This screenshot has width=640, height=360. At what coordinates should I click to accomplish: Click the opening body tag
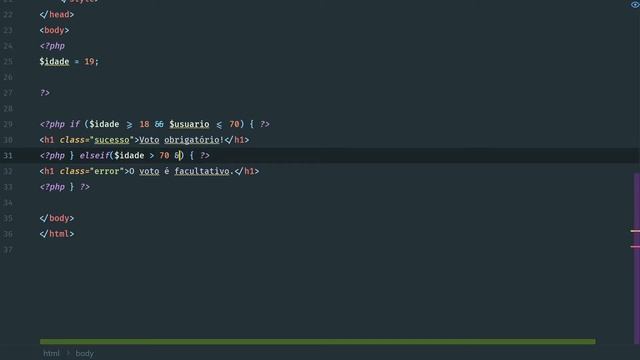[x=54, y=30]
